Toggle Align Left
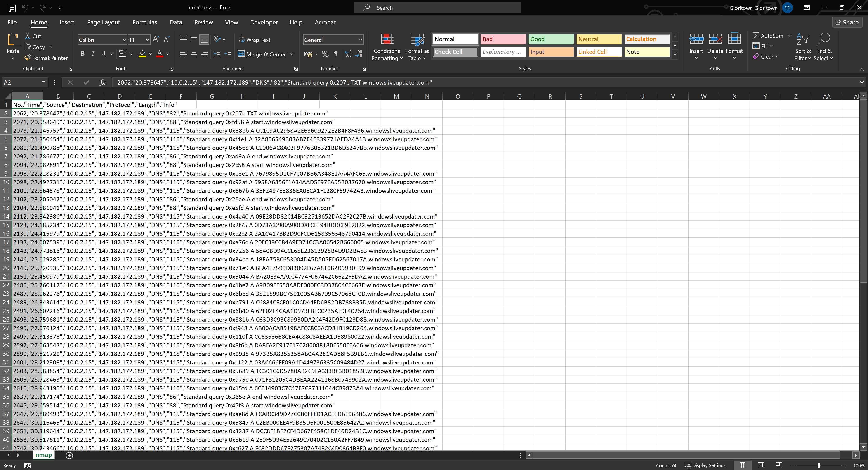868x470 pixels. pyautogui.click(x=183, y=54)
